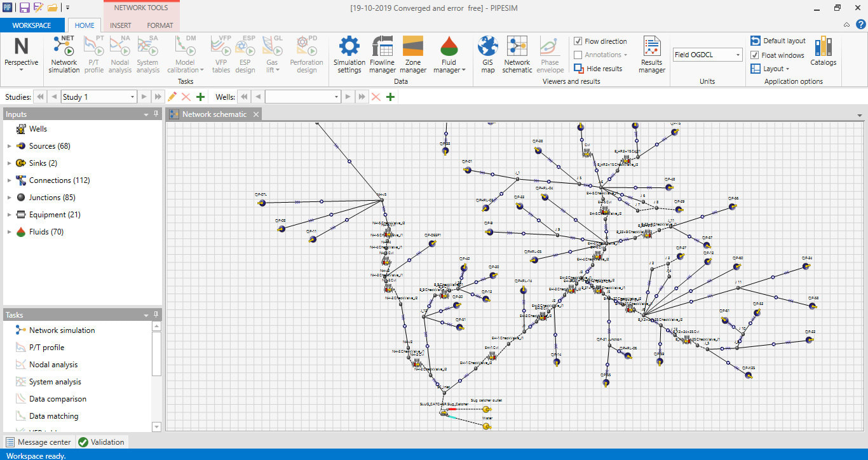Open the Message center tab
The height and width of the screenshot is (460, 868).
pos(38,442)
